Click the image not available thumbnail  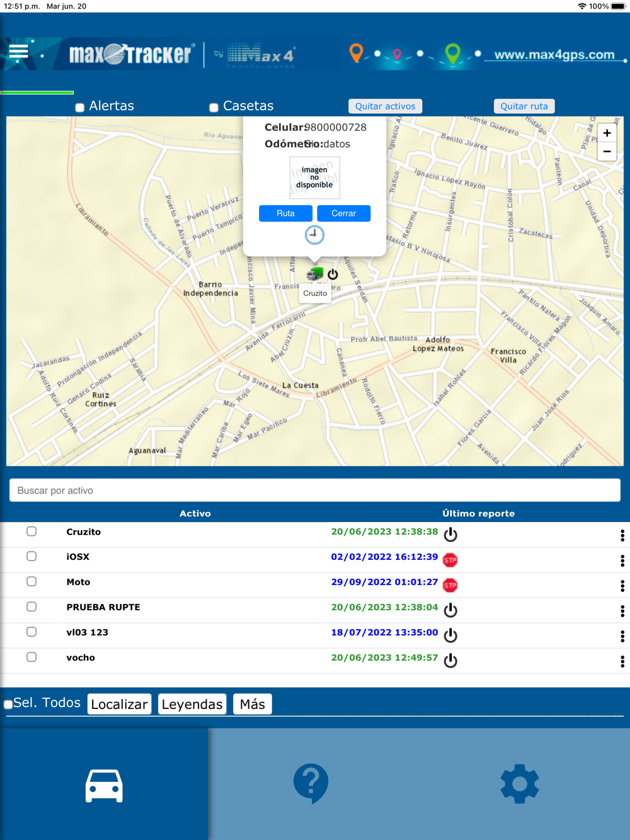tap(314, 178)
